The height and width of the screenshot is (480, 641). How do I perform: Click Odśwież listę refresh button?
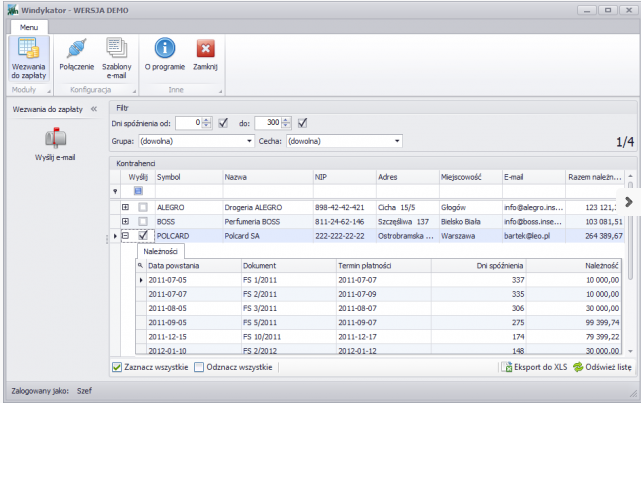click(602, 367)
